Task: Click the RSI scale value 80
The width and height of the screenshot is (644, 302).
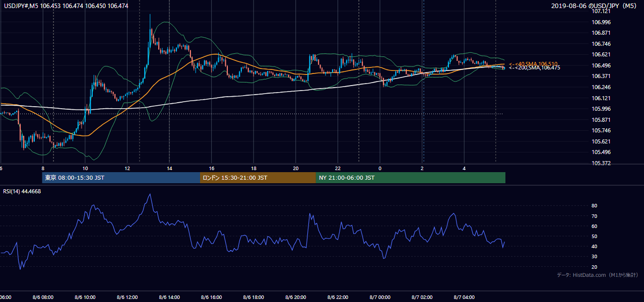Action: 594,206
